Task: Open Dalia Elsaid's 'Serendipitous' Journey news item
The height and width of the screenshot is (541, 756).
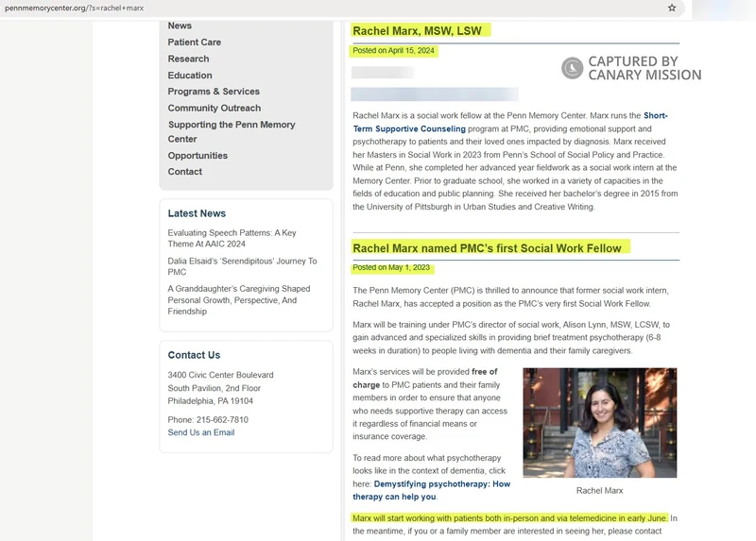Action: (242, 266)
